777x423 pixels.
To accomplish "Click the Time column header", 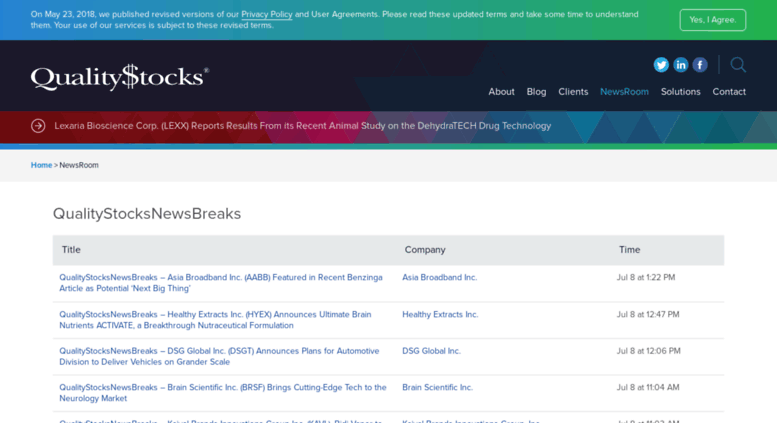I will (x=629, y=250).
